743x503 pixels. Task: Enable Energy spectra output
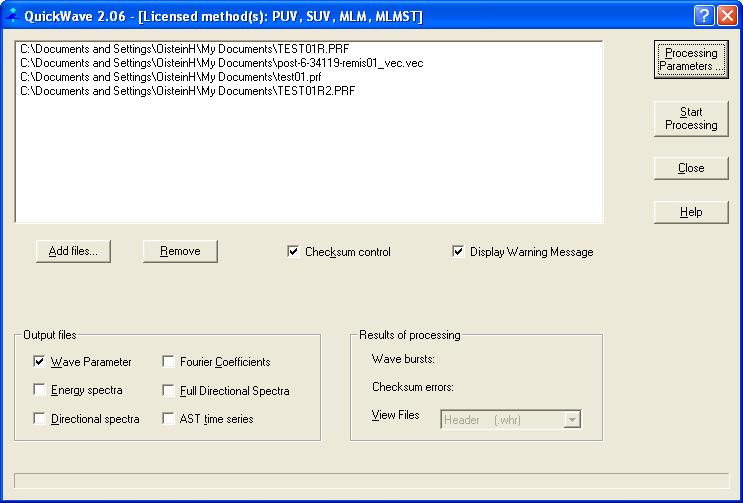40,390
